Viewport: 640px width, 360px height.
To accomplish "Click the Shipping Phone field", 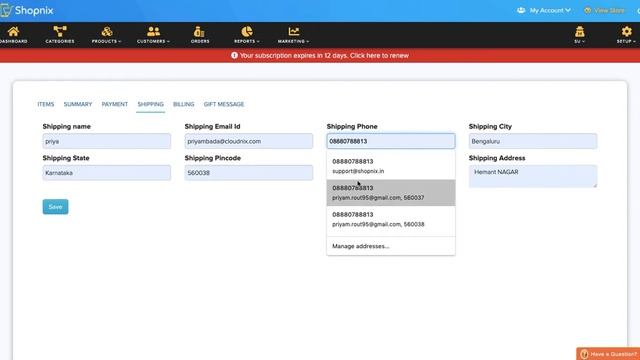I will (x=391, y=141).
